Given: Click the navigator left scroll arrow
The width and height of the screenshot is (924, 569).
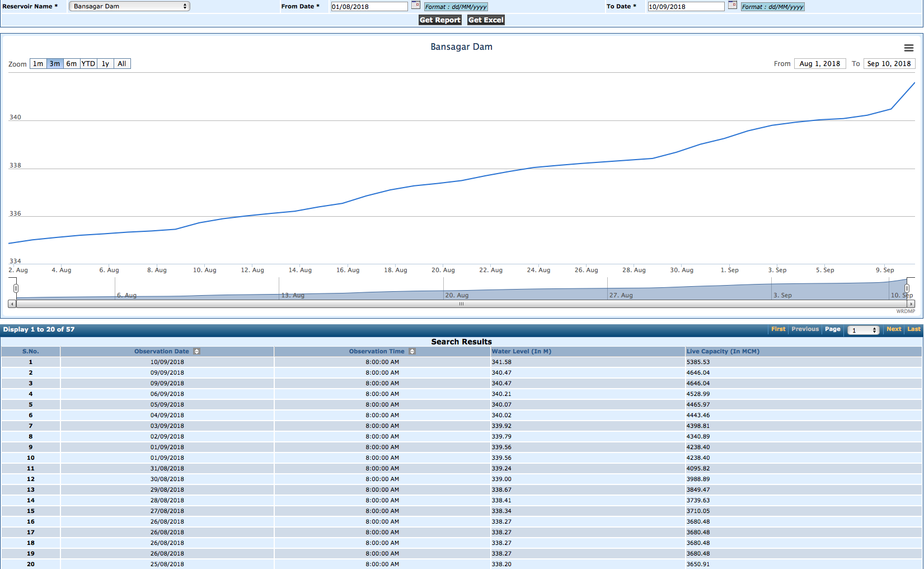Looking at the screenshot, I should click(12, 304).
